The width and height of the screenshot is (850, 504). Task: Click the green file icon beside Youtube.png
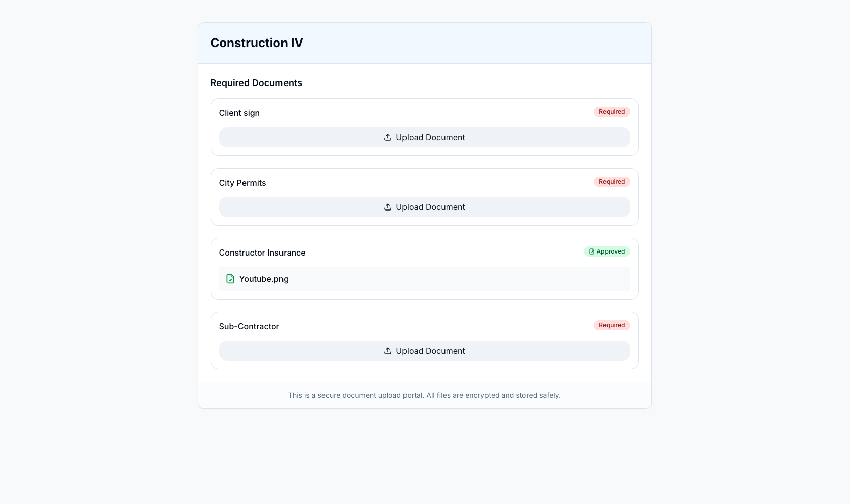(230, 279)
